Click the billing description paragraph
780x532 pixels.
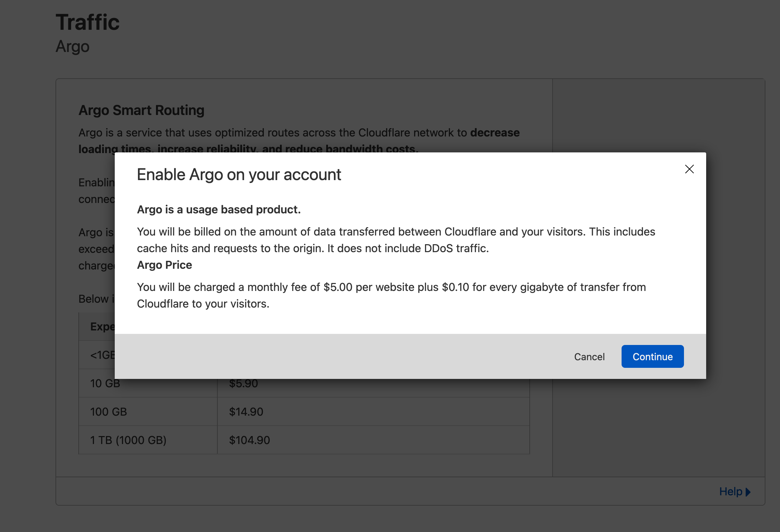(x=396, y=240)
